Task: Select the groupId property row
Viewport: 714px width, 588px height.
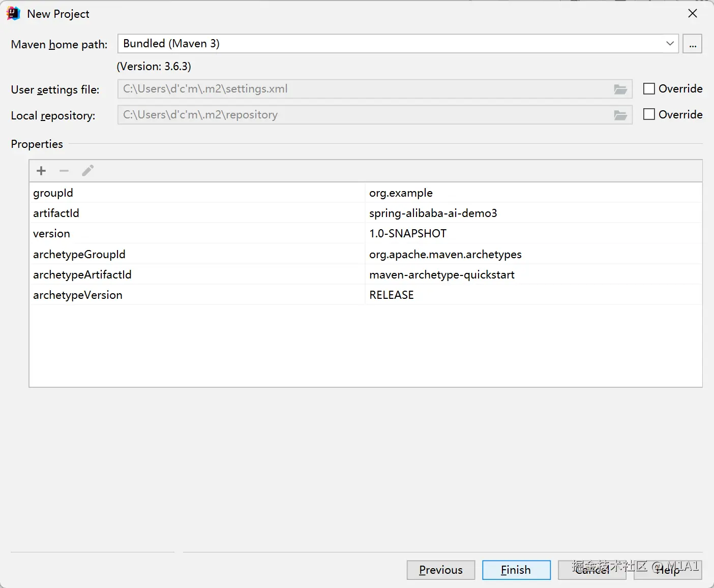Action: [366, 193]
